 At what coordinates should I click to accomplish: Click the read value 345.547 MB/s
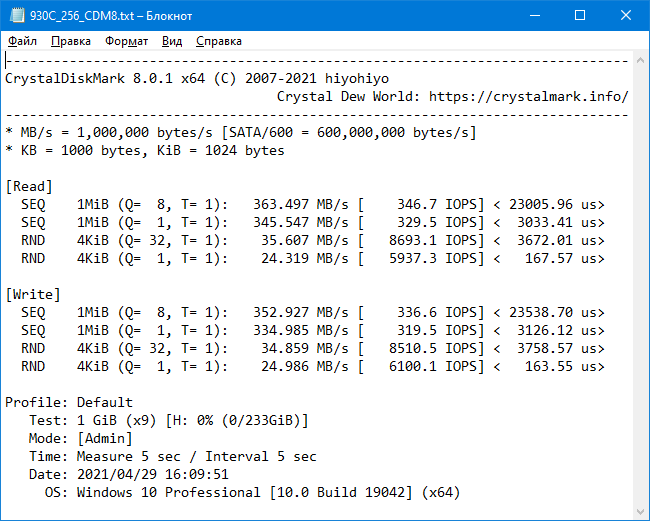(x=301, y=223)
